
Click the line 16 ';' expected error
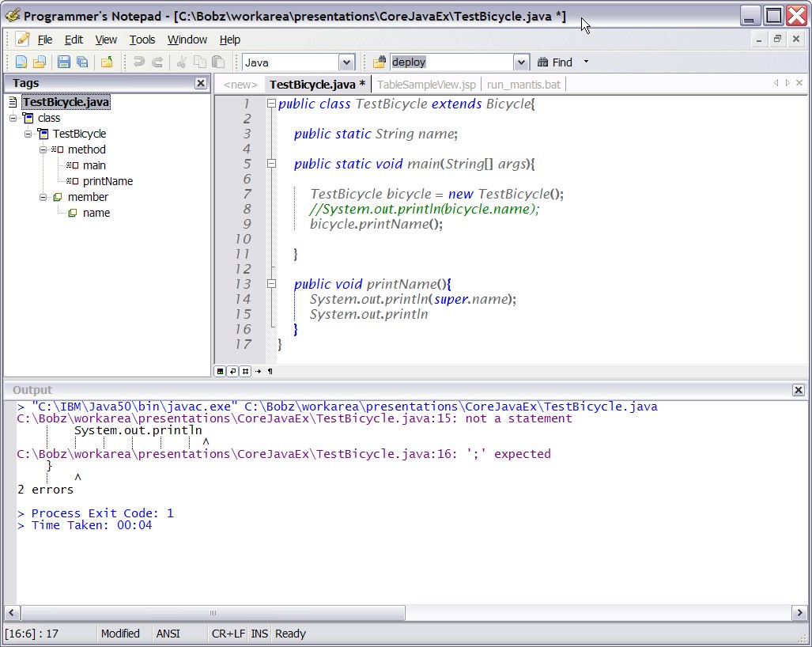pyautogui.click(x=284, y=454)
